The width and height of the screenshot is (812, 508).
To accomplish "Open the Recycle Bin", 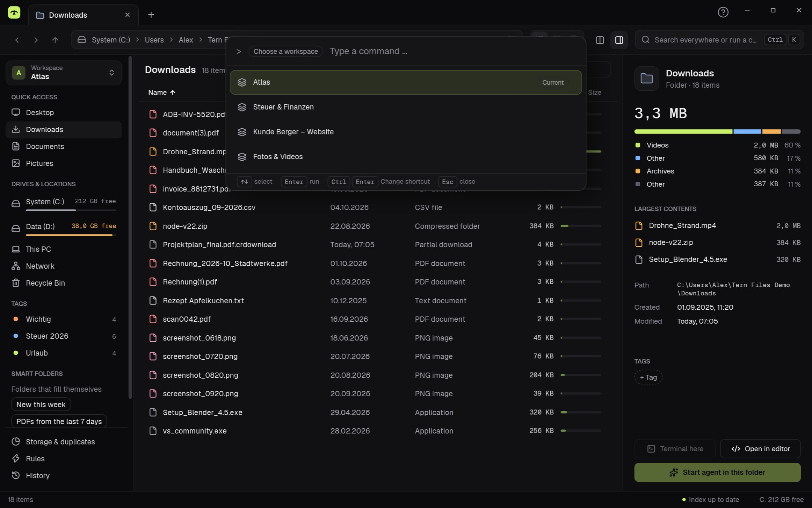I will coord(64,283).
